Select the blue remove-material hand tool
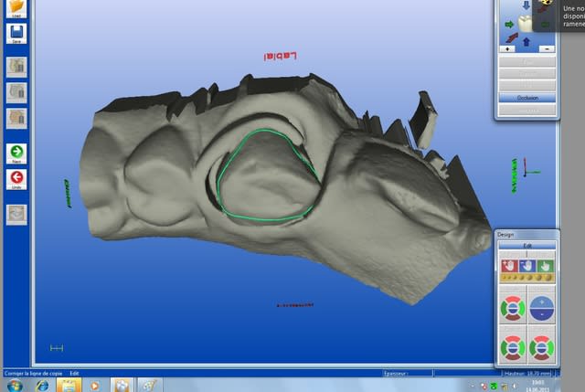Image resolution: width=585 pixels, height=392 pixels. [526, 265]
